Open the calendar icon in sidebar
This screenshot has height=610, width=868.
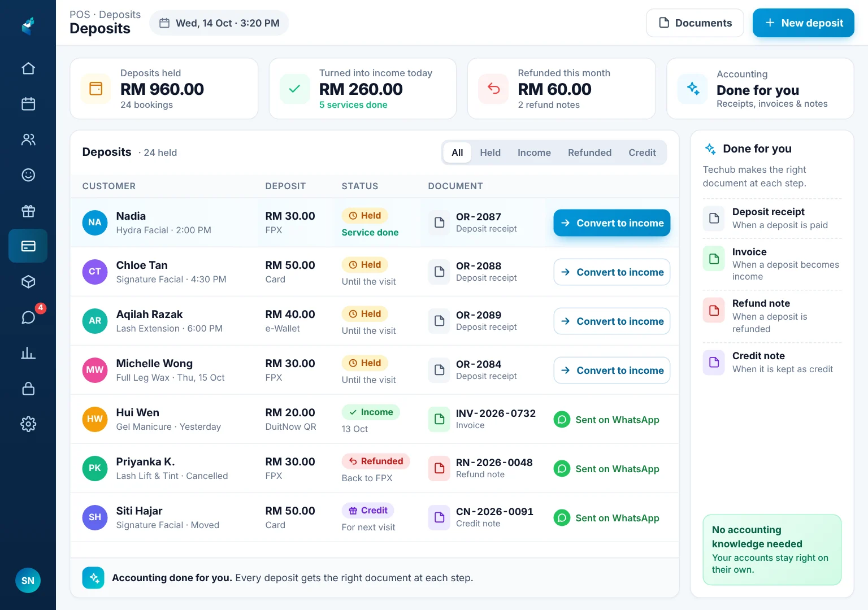point(28,104)
